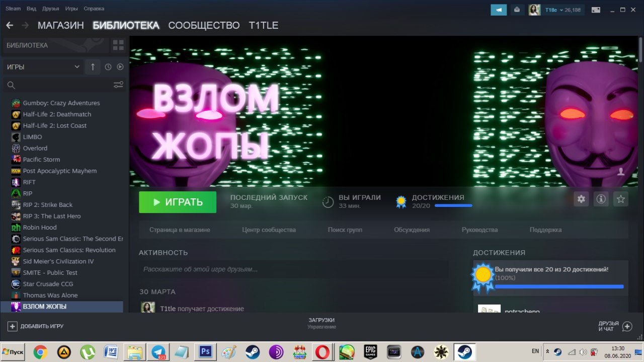Click achievements progress bar in header
Screen dimensions: 644x362
(x=453, y=205)
